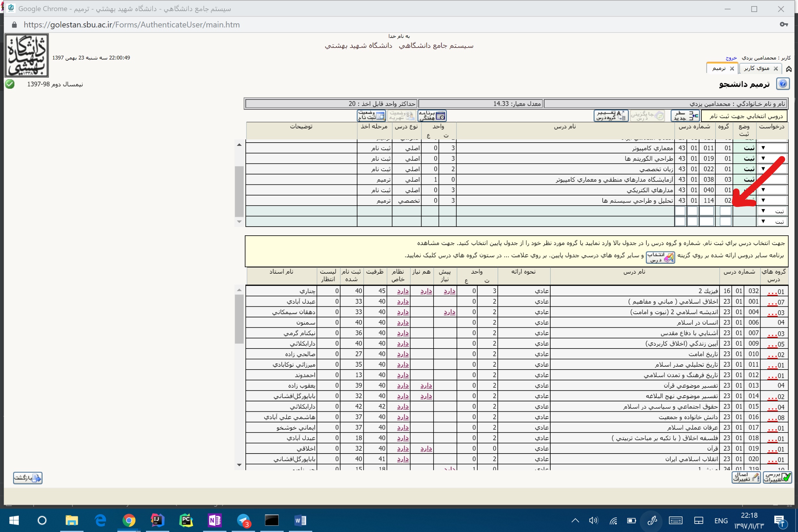The width and height of the screenshot is (798, 532).
Task: Click the group field in first empty row
Action: pyautogui.click(x=725, y=211)
